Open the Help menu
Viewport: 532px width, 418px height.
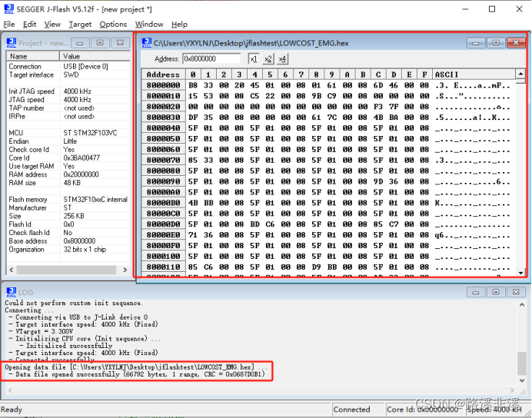click(x=179, y=25)
